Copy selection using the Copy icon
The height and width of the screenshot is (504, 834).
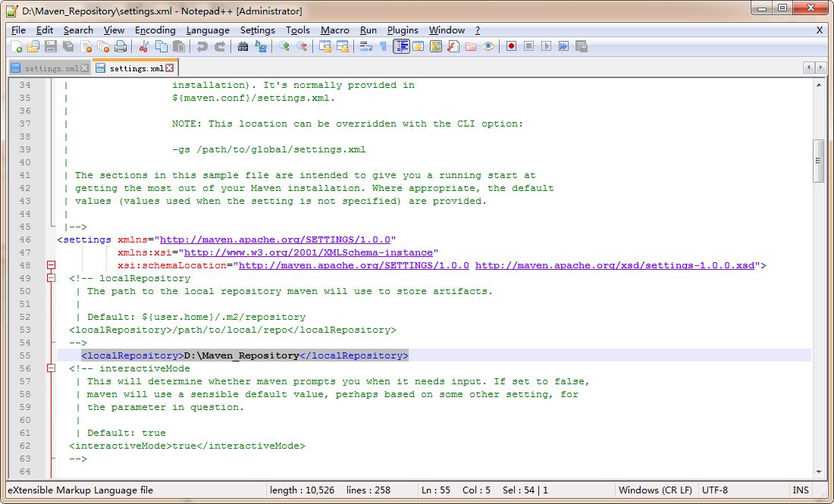click(x=161, y=47)
